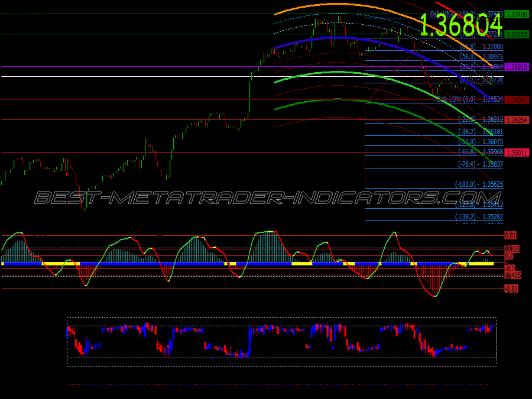Select Fibonacci level (-50.0) - 1.36075
The width and height of the screenshot is (532, 399).
pyautogui.click(x=481, y=142)
